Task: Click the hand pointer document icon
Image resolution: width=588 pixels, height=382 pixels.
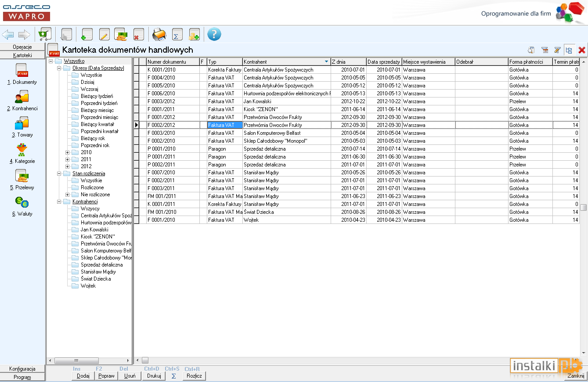Action: pyautogui.click(x=66, y=34)
